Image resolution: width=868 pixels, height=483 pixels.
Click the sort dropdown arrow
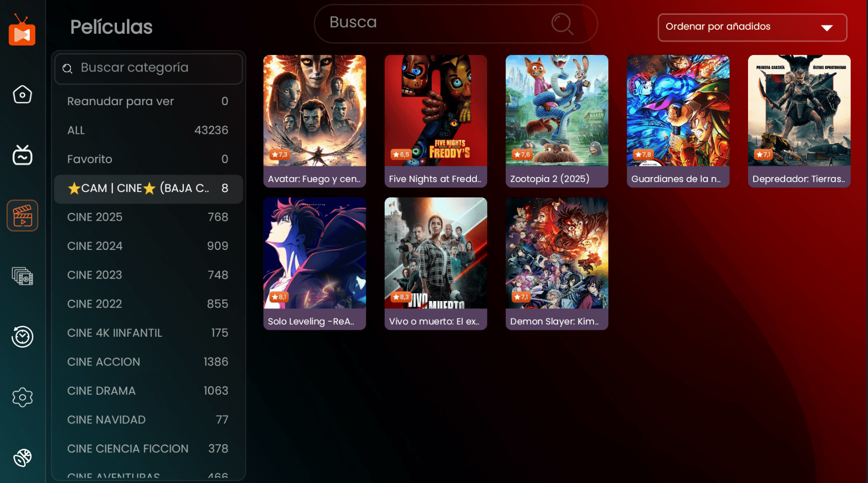[826, 28]
